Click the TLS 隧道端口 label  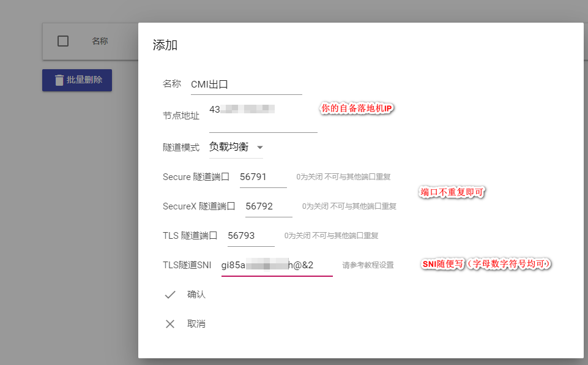[190, 235]
